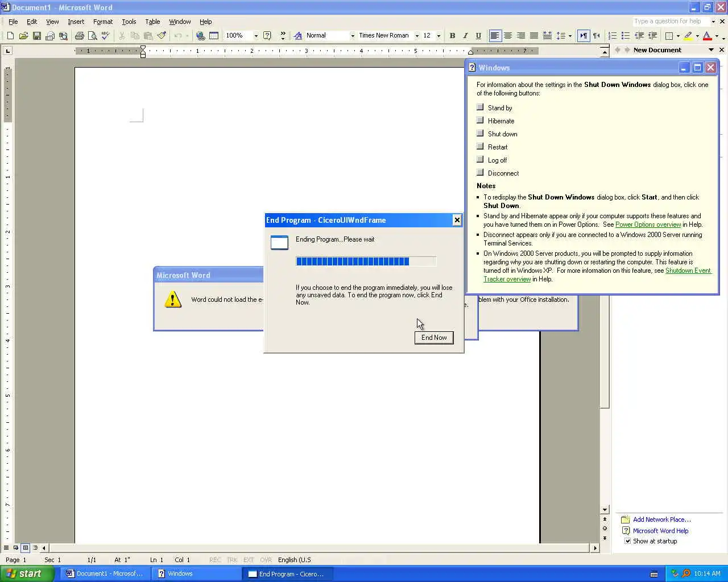Image resolution: width=728 pixels, height=582 pixels.
Task: Click the vertical scrollbar down arrow
Action: 605,510
